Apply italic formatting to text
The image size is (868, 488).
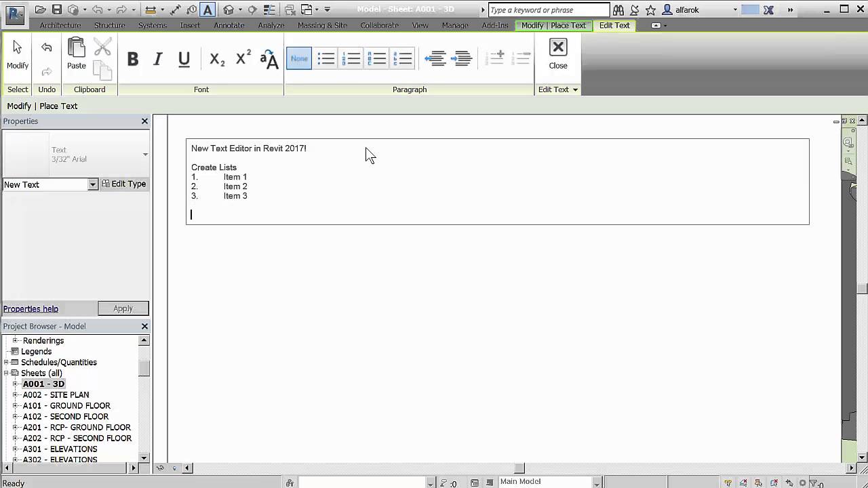tap(157, 59)
